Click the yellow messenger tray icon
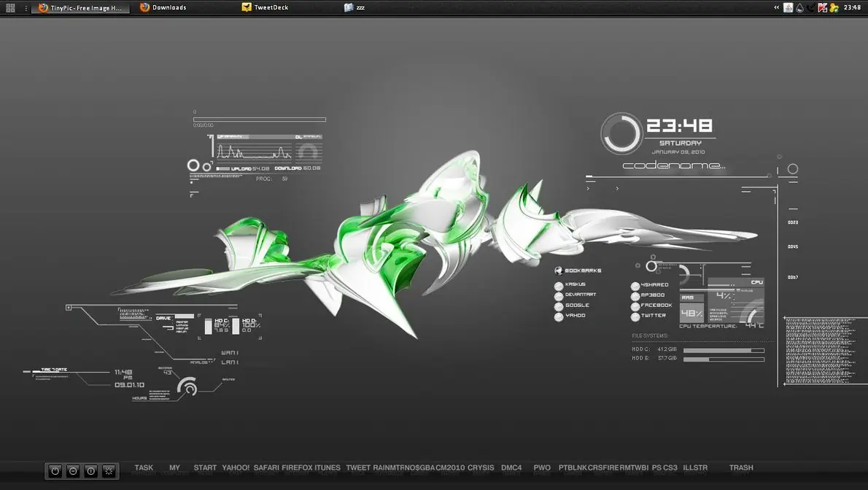 click(834, 8)
